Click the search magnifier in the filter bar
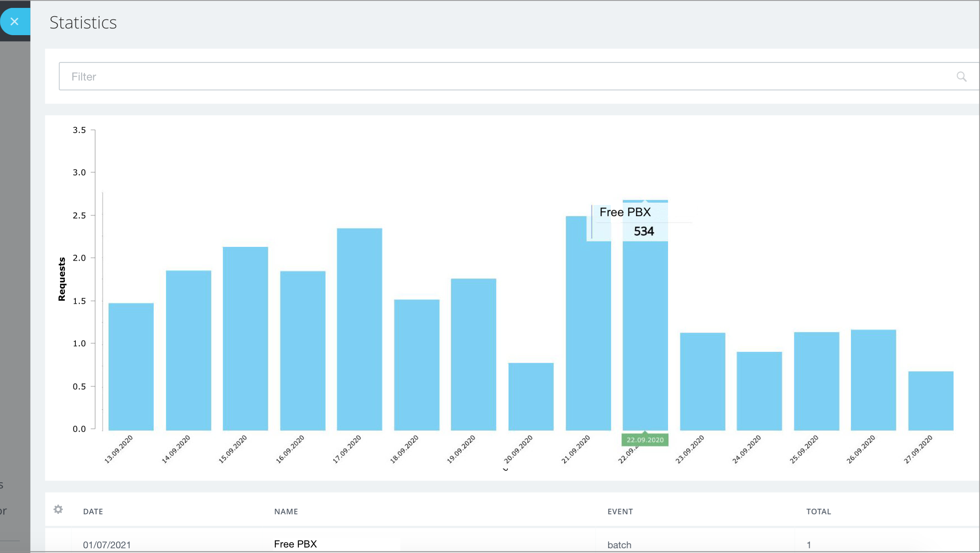The width and height of the screenshot is (980, 553). click(961, 76)
